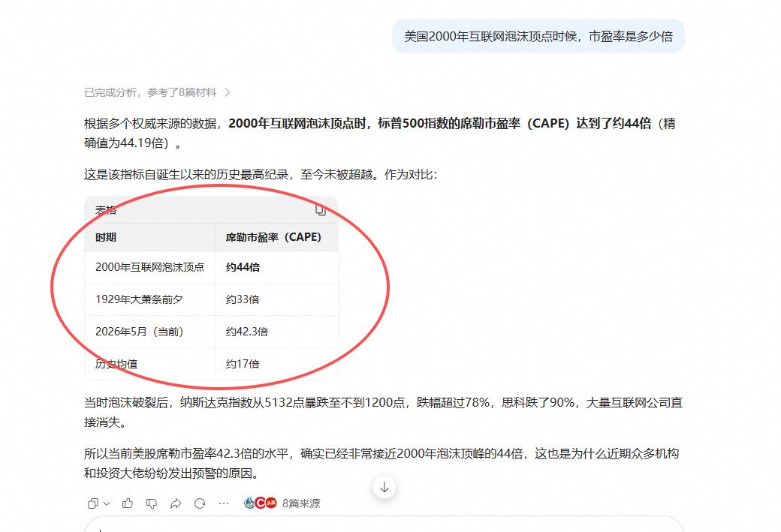Image resolution: width=781 pixels, height=532 pixels.
Task: Select the 2026年5月（当前）table cell
Action: point(150,332)
